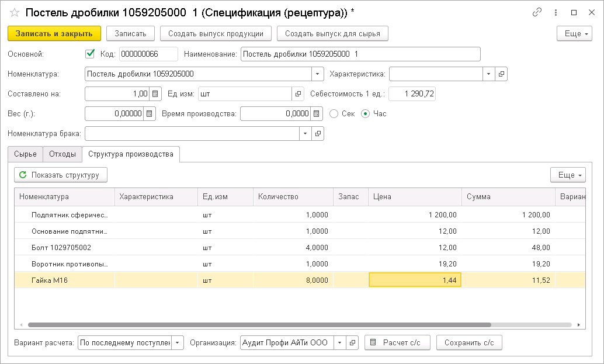Image resolution: width=604 pixels, height=364 pixels.
Task: Add the form to favorites star
Action: 14,13
